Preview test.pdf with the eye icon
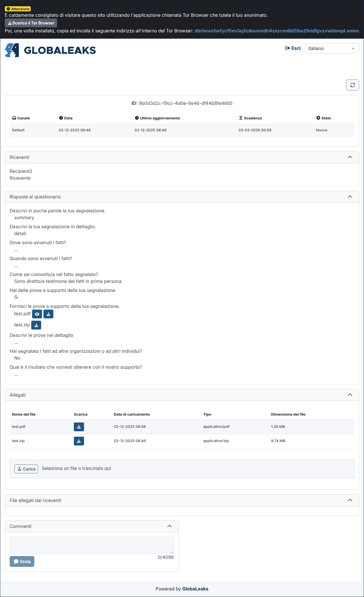This screenshot has height=597, width=364. pyautogui.click(x=37, y=314)
